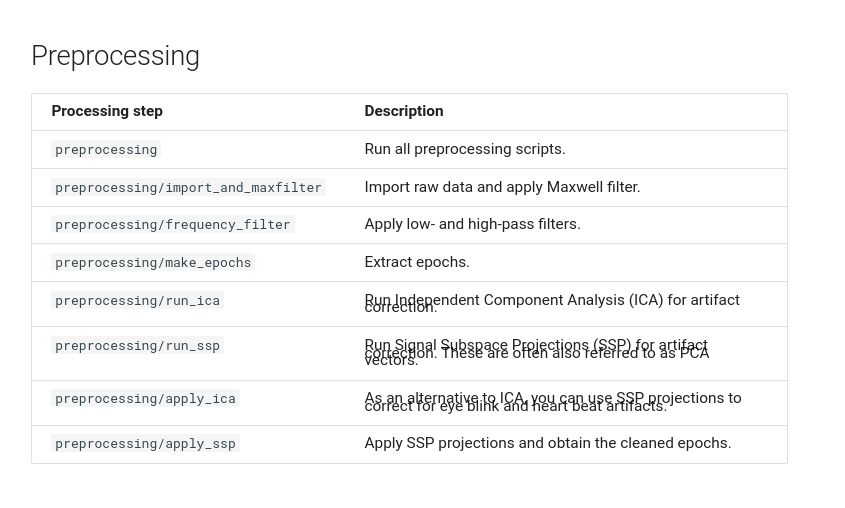Click the 'Processing step' column header
845x508 pixels.
pyautogui.click(x=107, y=111)
